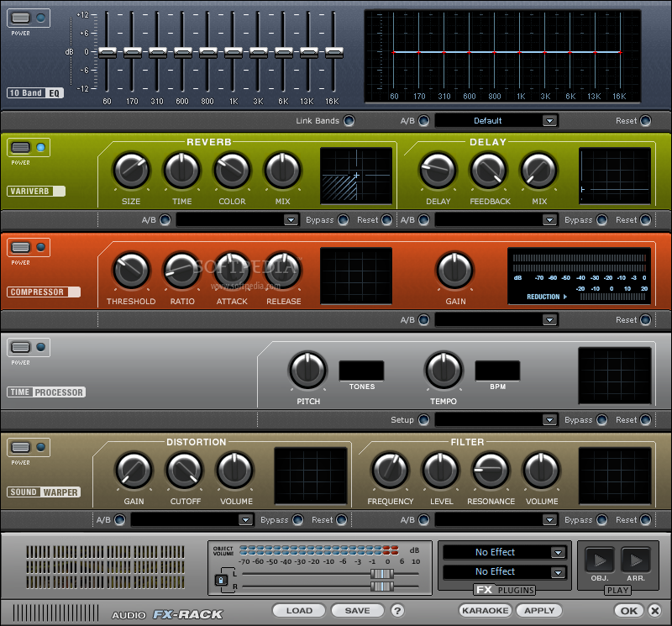672x626 pixels.
Task: Click the Time Processor Setup button
Action: [424, 420]
